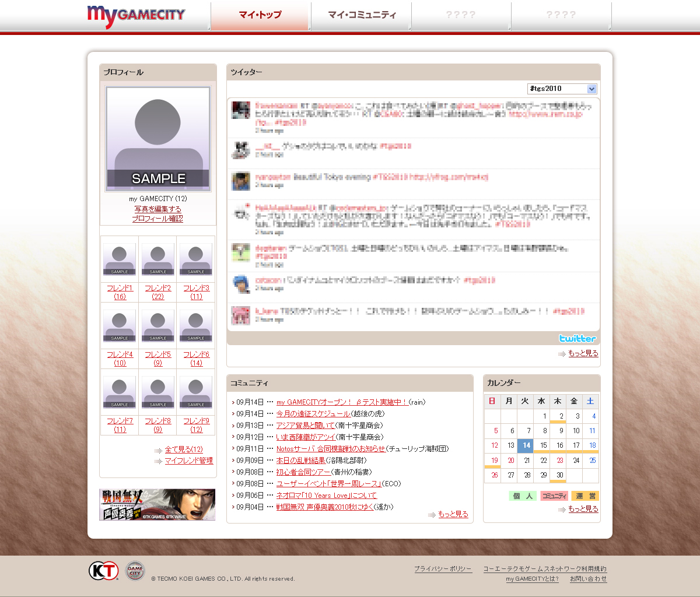The height and width of the screenshot is (597, 700).
Task: Click the green 個人 calendar legend
Action: 523,496
